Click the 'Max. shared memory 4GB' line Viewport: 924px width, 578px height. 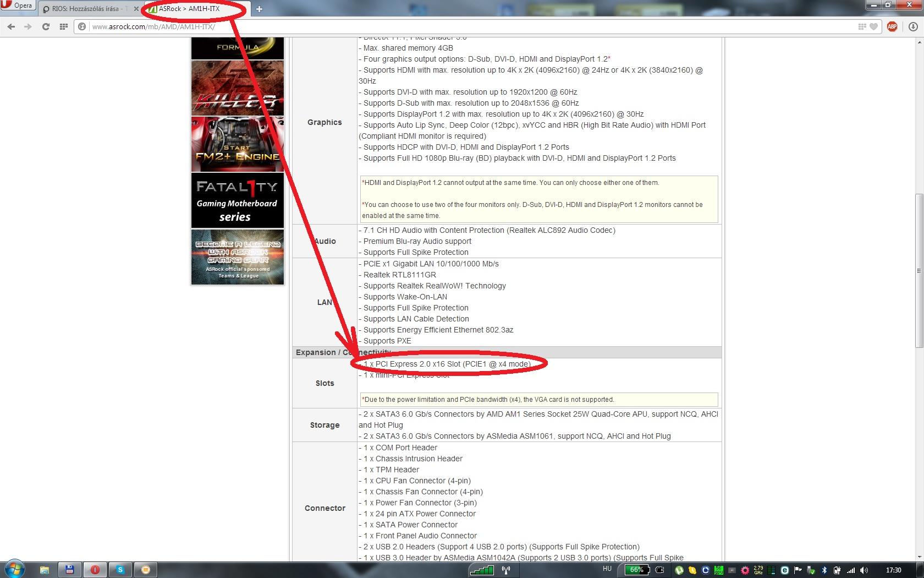pos(406,48)
